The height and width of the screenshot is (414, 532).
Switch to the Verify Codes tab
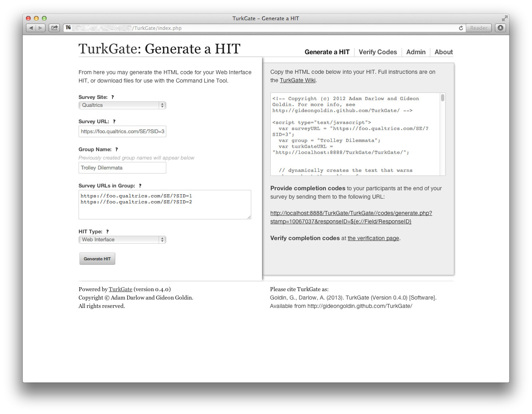tap(378, 52)
